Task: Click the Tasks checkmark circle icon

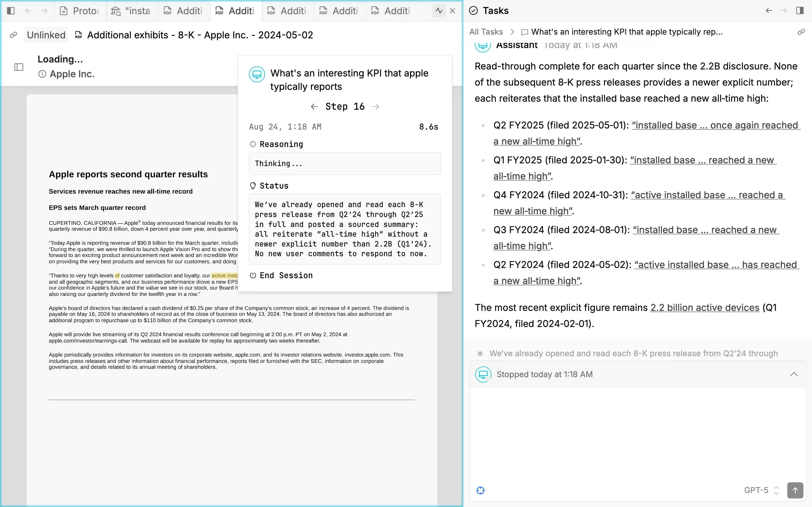Action: 473,10
